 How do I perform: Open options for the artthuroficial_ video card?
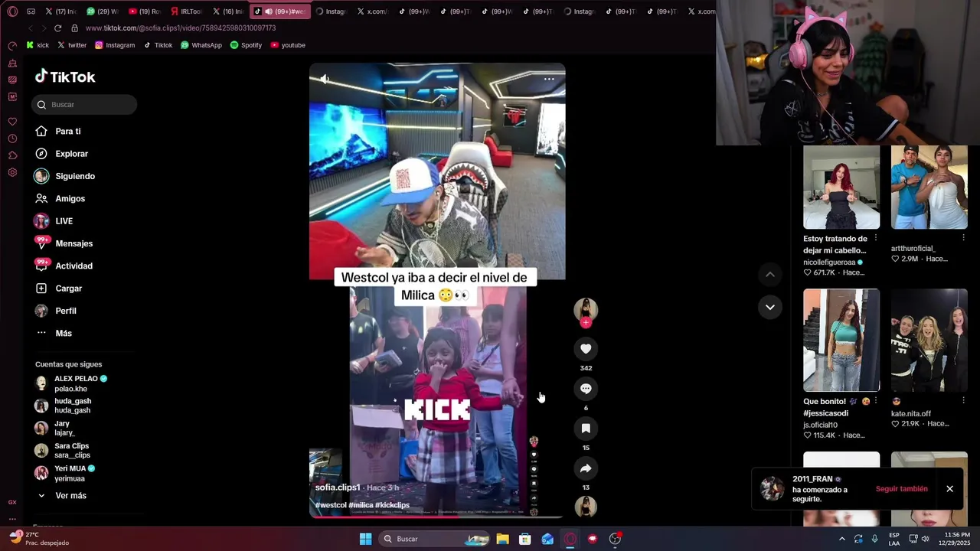963,238
